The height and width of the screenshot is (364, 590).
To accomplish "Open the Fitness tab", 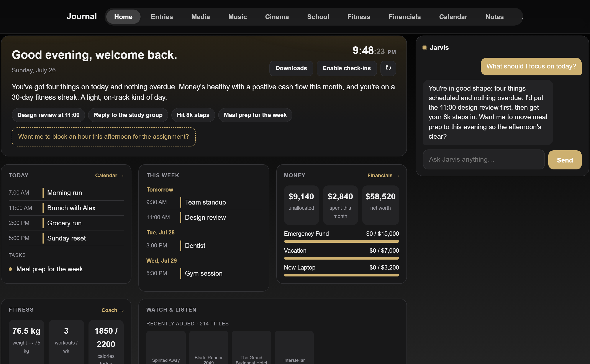I will click(359, 17).
